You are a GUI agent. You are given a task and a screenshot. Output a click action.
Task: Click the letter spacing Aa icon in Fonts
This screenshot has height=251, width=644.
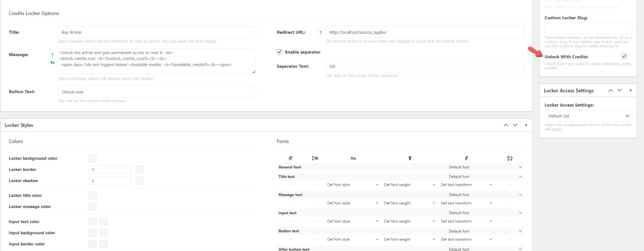point(353,158)
